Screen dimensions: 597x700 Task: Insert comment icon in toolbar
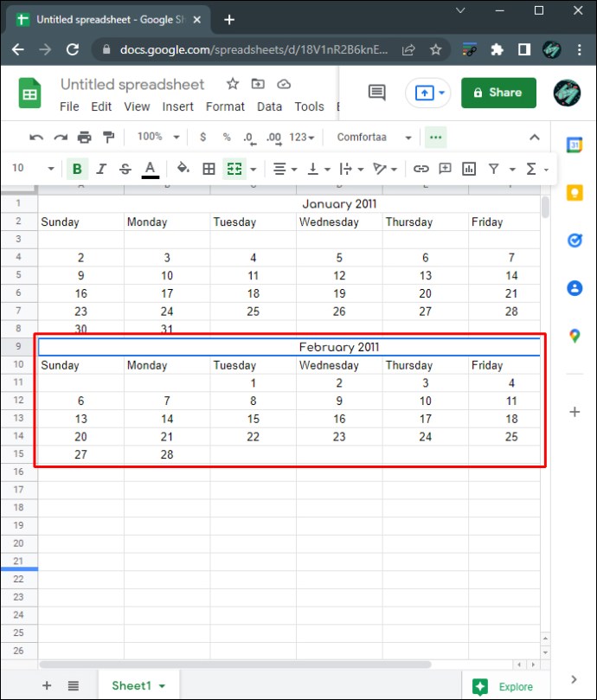pyautogui.click(x=446, y=169)
